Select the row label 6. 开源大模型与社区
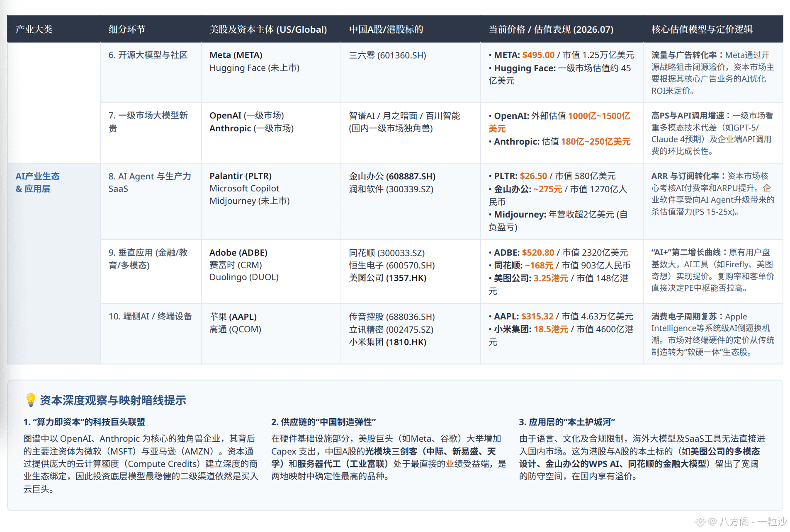This screenshot has width=790, height=532. [148, 55]
